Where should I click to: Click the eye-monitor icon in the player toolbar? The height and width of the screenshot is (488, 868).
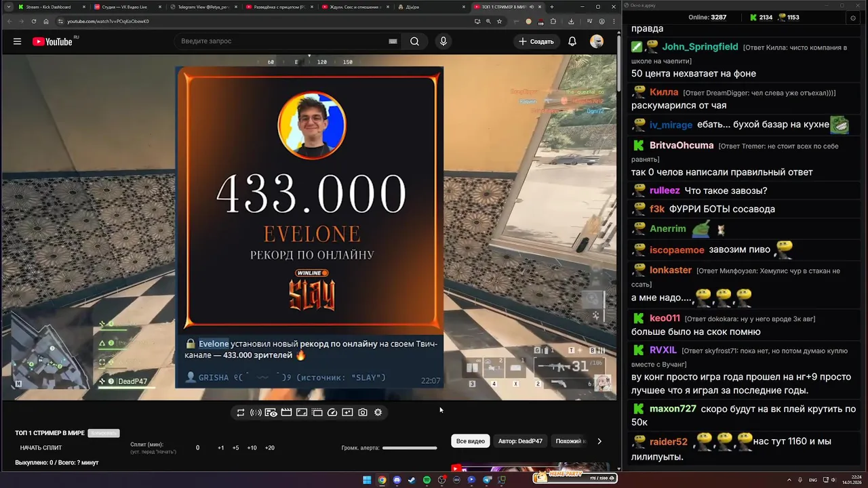click(x=271, y=412)
